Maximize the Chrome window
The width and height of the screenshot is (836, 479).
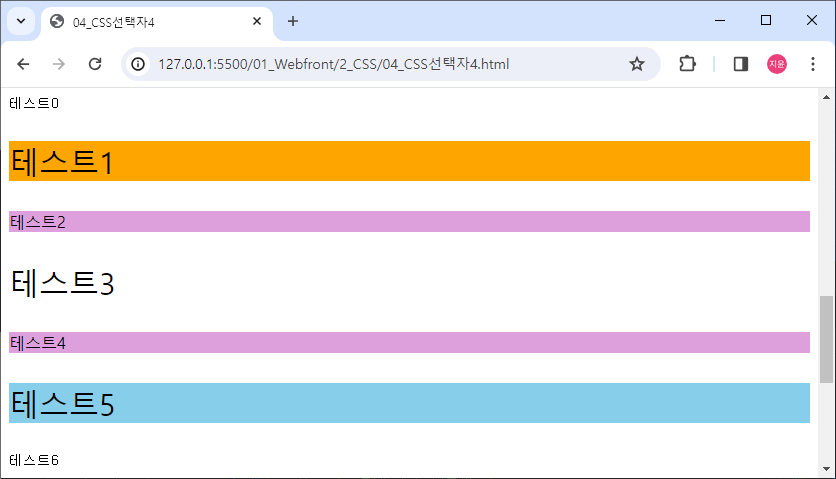(766, 21)
